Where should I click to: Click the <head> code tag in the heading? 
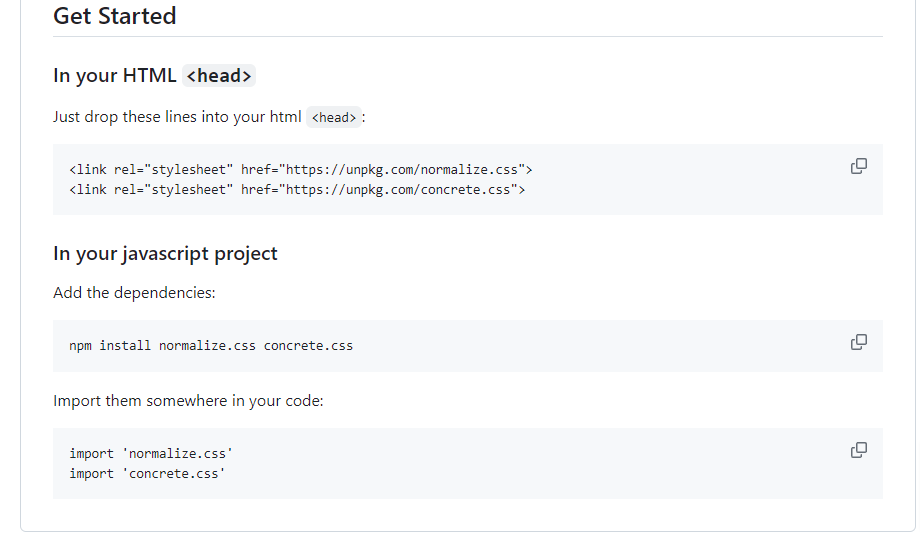[219, 76]
